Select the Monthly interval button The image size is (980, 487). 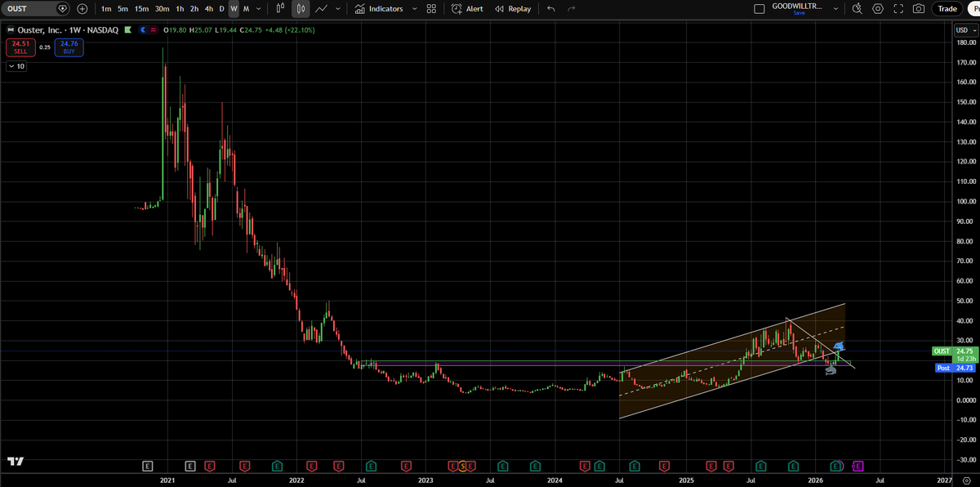pos(246,9)
